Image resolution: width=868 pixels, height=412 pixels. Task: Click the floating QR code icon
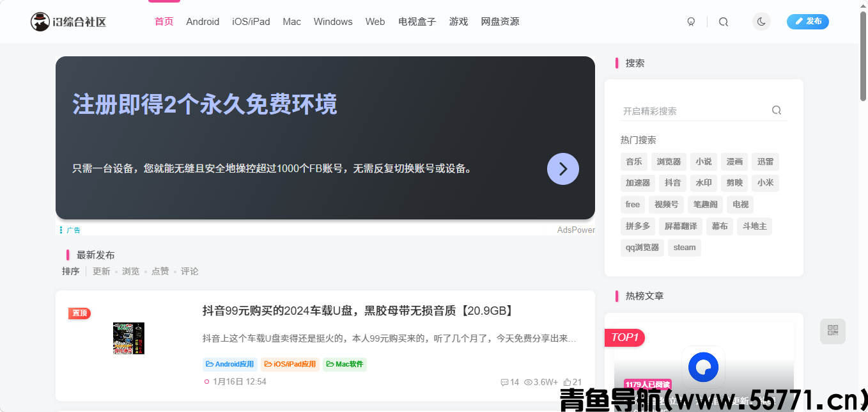point(833,331)
